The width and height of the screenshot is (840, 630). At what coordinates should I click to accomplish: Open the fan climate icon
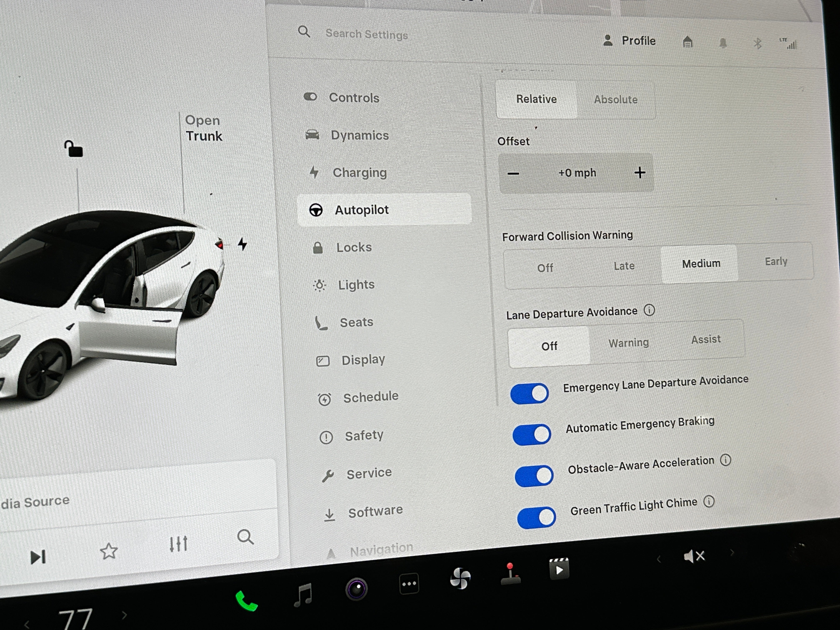coord(460,578)
